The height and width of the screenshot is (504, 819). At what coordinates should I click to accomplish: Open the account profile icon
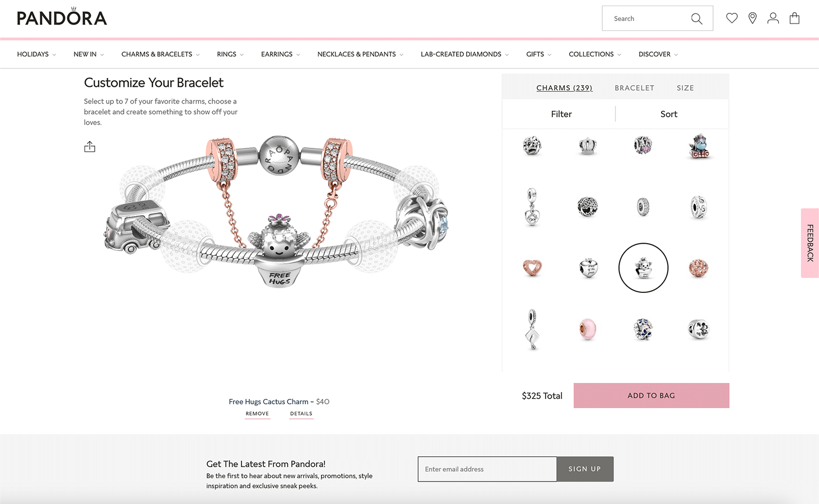(x=773, y=18)
